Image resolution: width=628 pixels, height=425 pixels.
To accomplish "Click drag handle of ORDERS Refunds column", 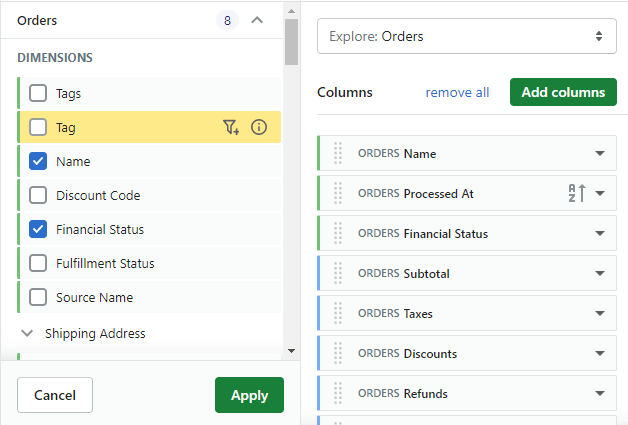I will tap(338, 393).
